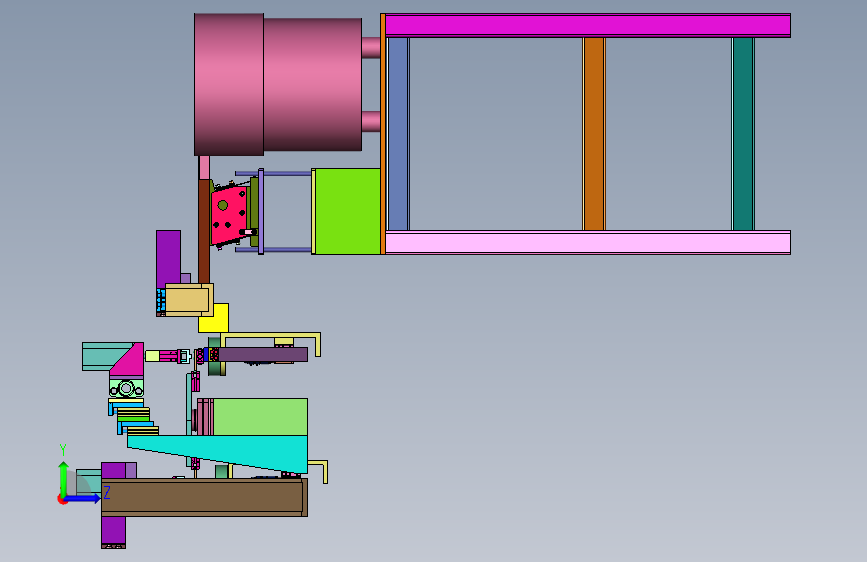Screen dimensions: 867x562
Task: Select the magenta top beam of the frame
Action: tap(587, 25)
